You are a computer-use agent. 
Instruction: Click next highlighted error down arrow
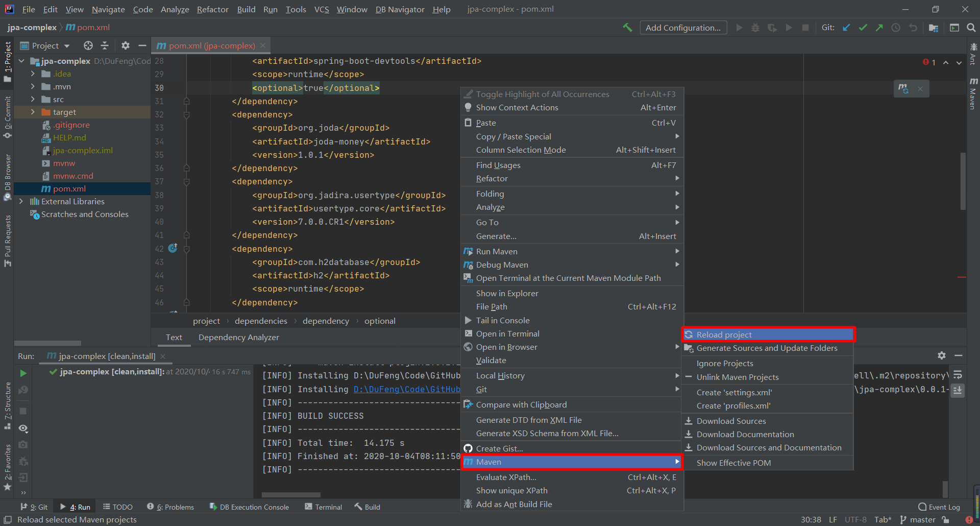click(x=959, y=63)
